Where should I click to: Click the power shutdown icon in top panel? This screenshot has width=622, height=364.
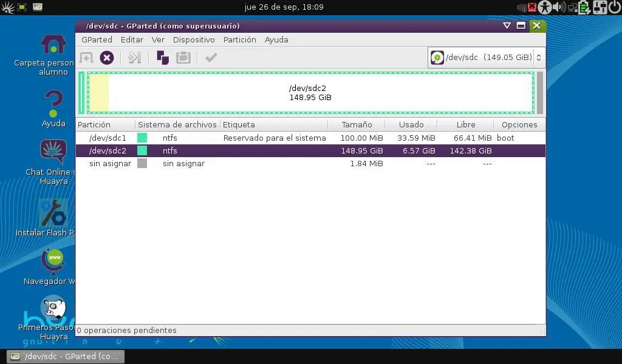coord(615,7)
